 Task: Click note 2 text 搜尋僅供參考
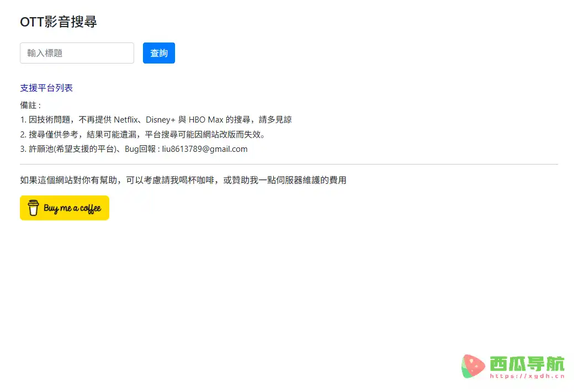54,134
